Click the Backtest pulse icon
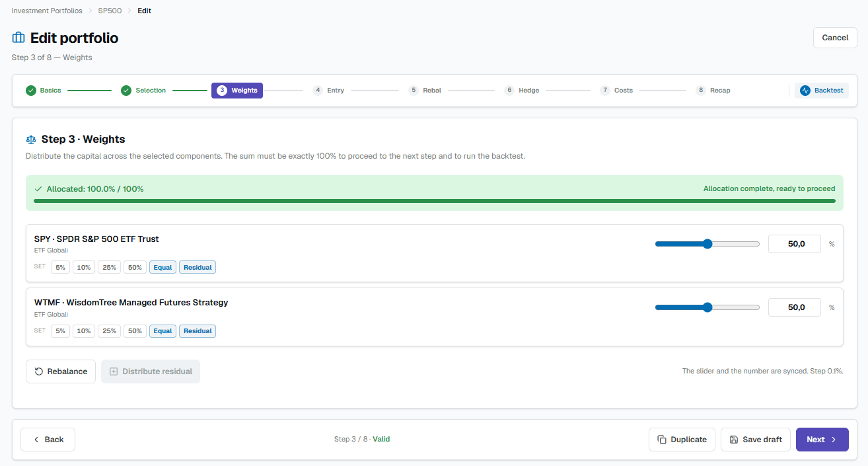The height and width of the screenshot is (466, 868). pyautogui.click(x=805, y=91)
